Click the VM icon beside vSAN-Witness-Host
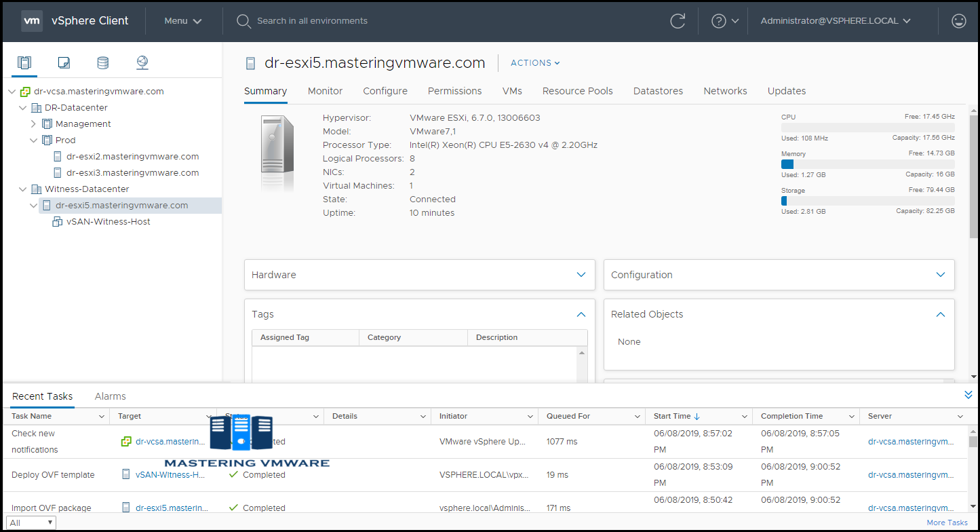 (58, 222)
